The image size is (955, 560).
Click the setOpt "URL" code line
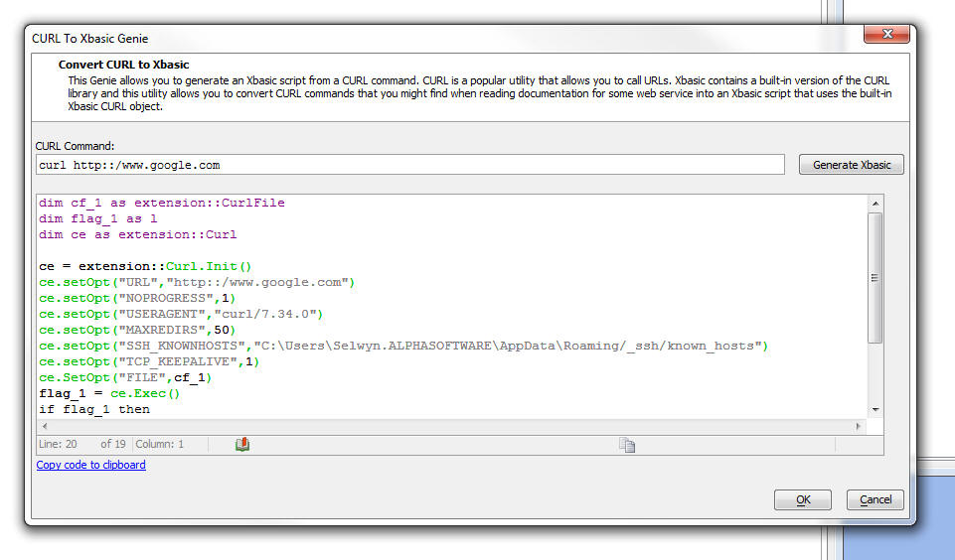pyautogui.click(x=197, y=282)
